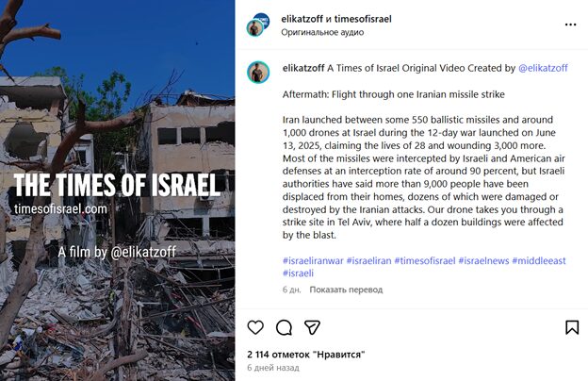The height and width of the screenshot is (381, 588).
Task: Save post with bookmark icon
Action: [x=572, y=327]
